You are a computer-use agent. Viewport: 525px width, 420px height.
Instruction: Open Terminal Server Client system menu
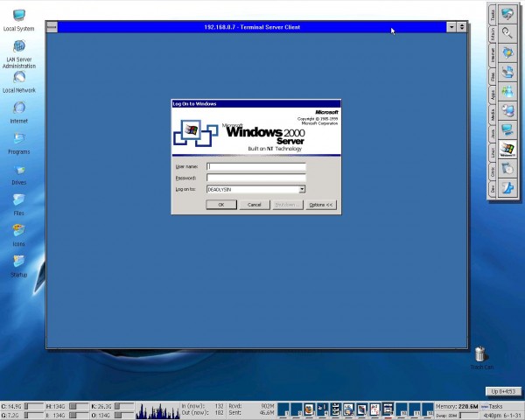tap(52, 27)
